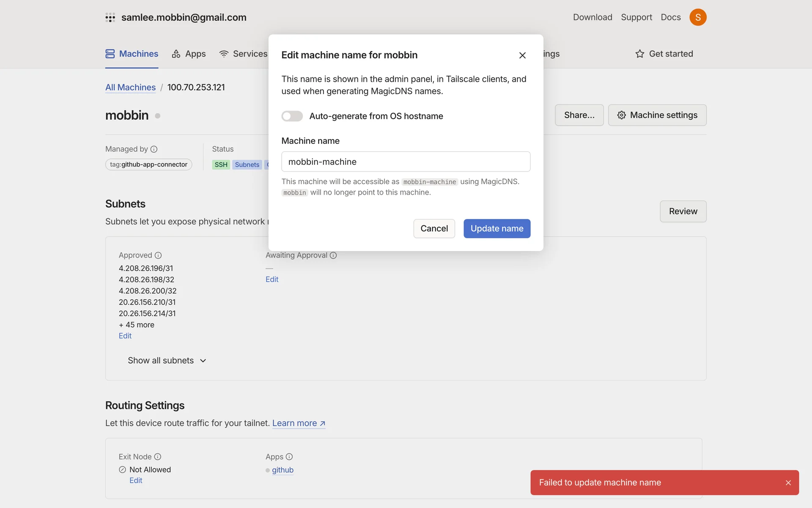Click info icon next to Apps heading
Screen dimensions: 812x508
point(289,457)
